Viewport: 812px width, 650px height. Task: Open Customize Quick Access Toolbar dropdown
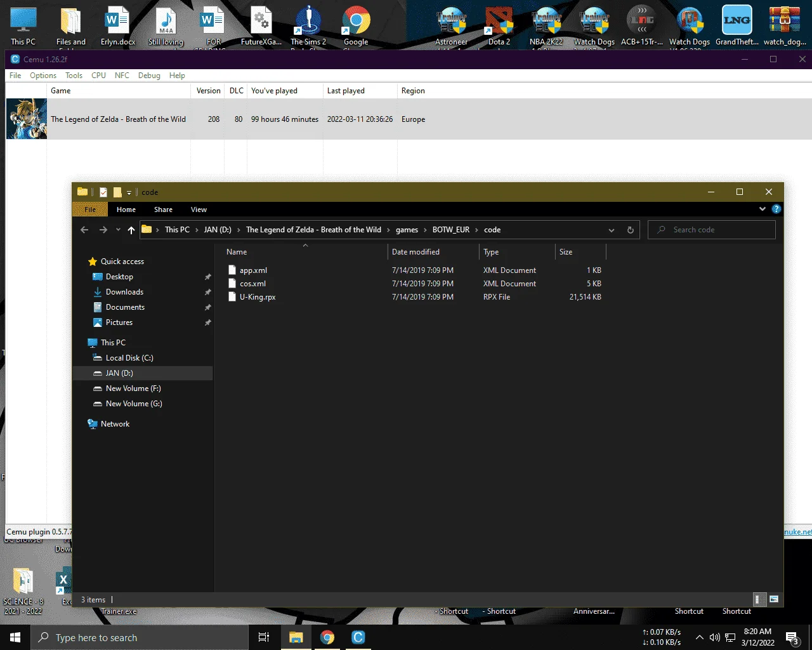129,192
